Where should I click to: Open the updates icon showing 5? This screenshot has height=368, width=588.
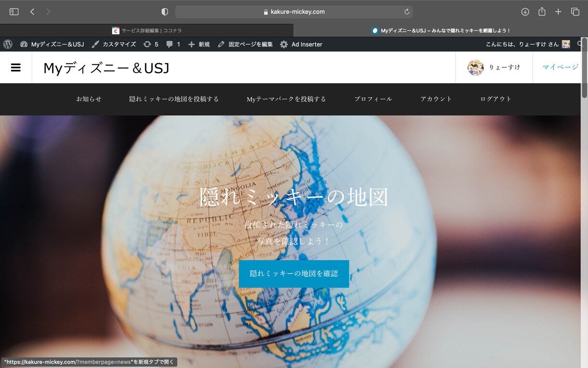click(151, 44)
